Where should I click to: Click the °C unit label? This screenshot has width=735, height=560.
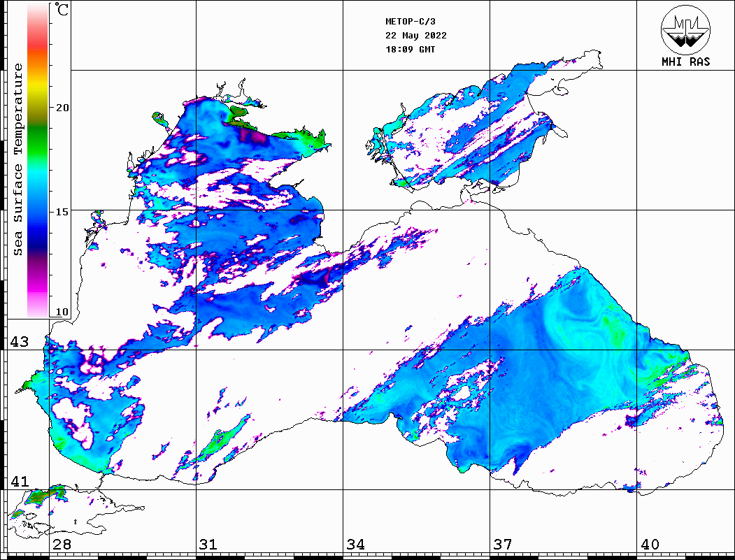pos(62,9)
